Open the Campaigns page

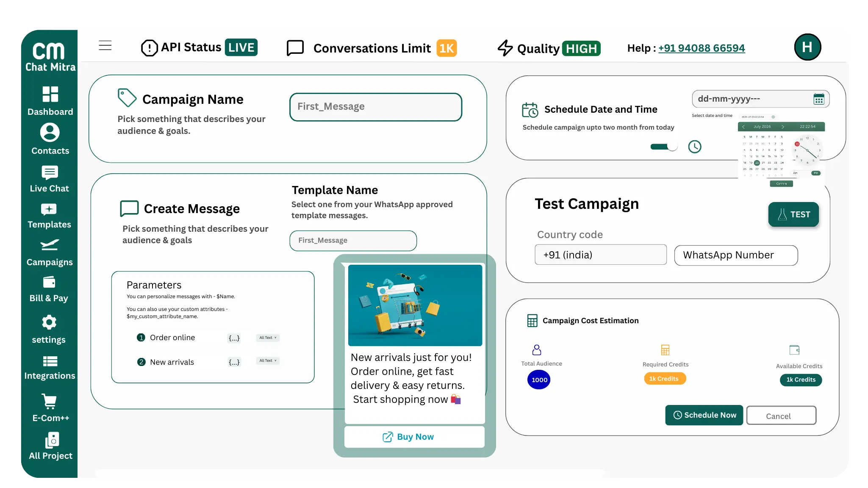point(50,253)
